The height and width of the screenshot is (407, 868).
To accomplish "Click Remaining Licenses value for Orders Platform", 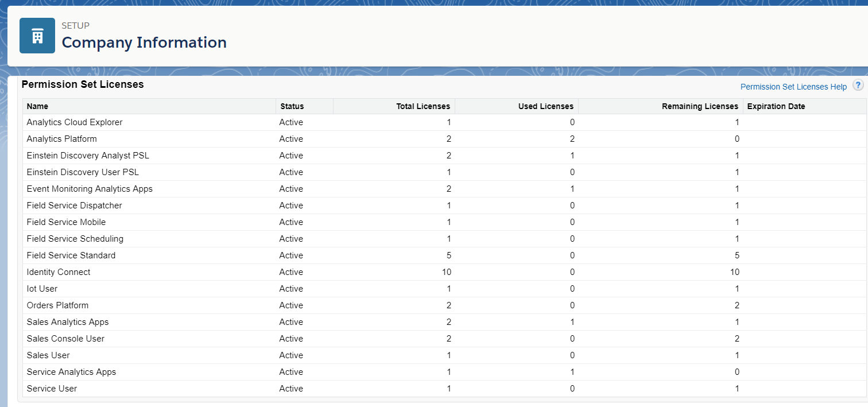I will pyautogui.click(x=737, y=305).
